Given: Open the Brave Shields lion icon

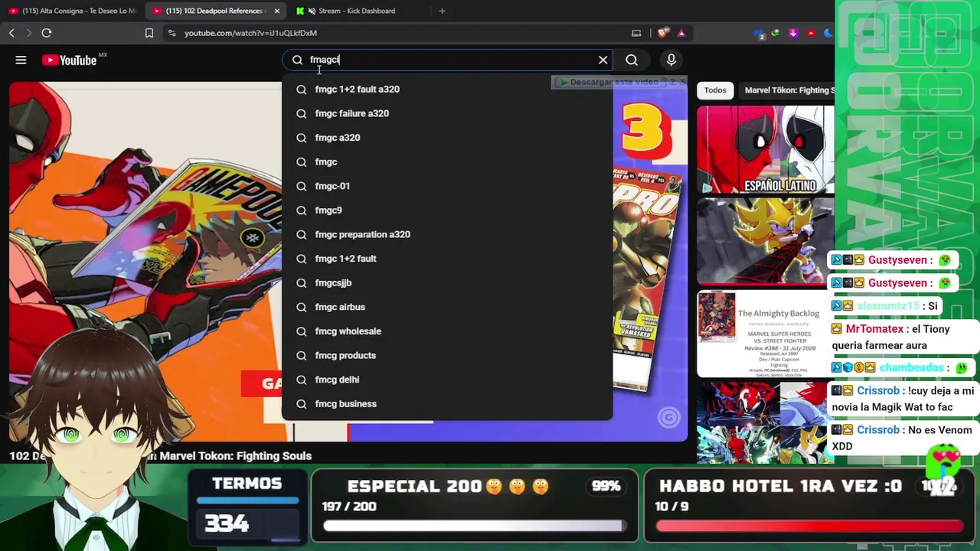Looking at the screenshot, I should click(x=662, y=33).
